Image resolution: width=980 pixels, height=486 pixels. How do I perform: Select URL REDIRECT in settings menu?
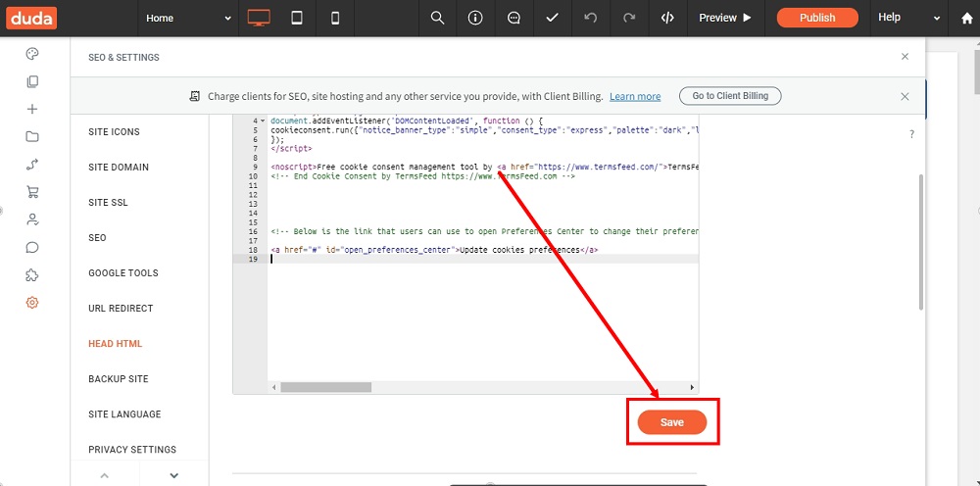coord(121,308)
